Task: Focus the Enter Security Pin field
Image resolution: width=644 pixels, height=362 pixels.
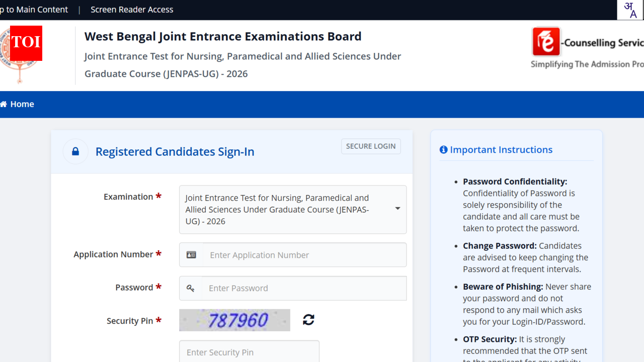Action: tap(249, 351)
